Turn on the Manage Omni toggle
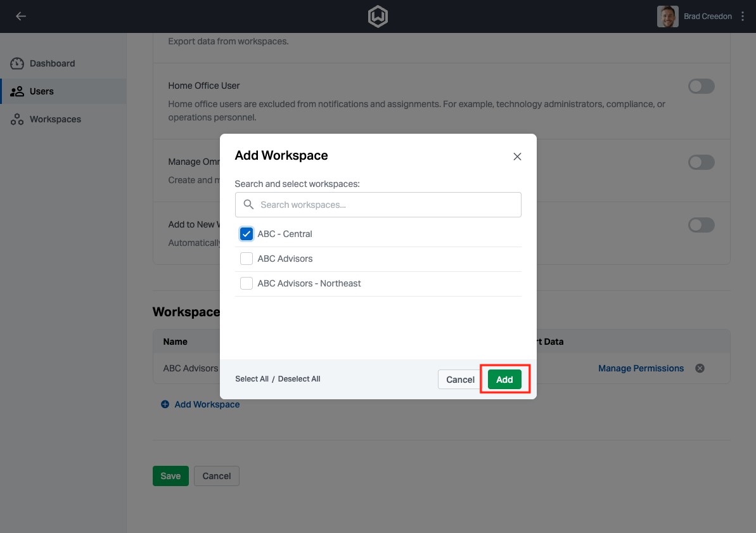 click(x=701, y=162)
